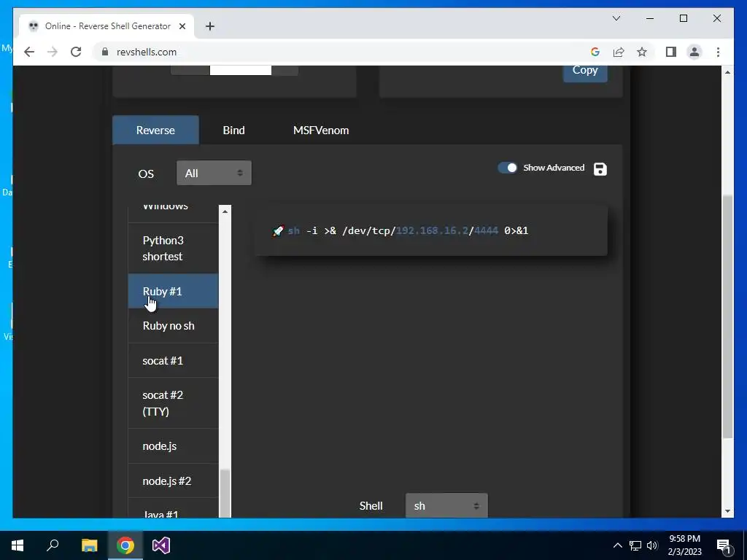Viewport: 747px width, 560px height.
Task: Select the node.js #2 payload
Action: pyautogui.click(x=173, y=481)
